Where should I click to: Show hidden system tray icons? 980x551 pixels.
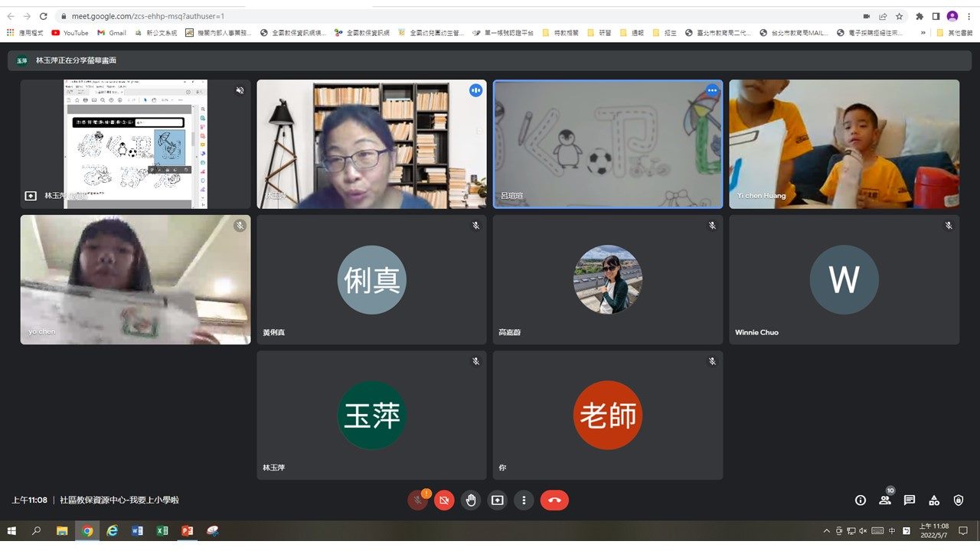(826, 531)
